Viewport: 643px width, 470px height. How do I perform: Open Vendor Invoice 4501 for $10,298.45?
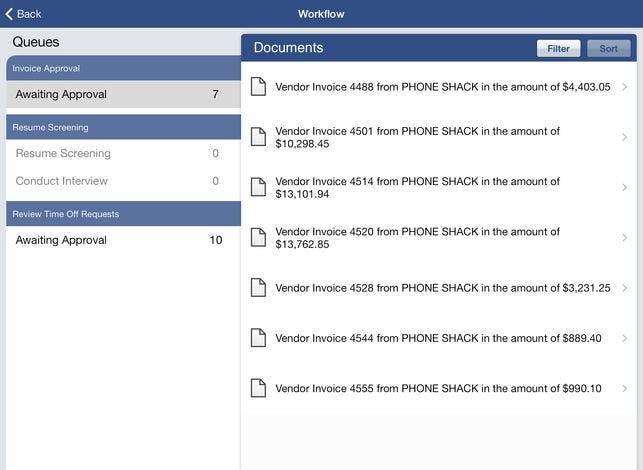(439, 137)
